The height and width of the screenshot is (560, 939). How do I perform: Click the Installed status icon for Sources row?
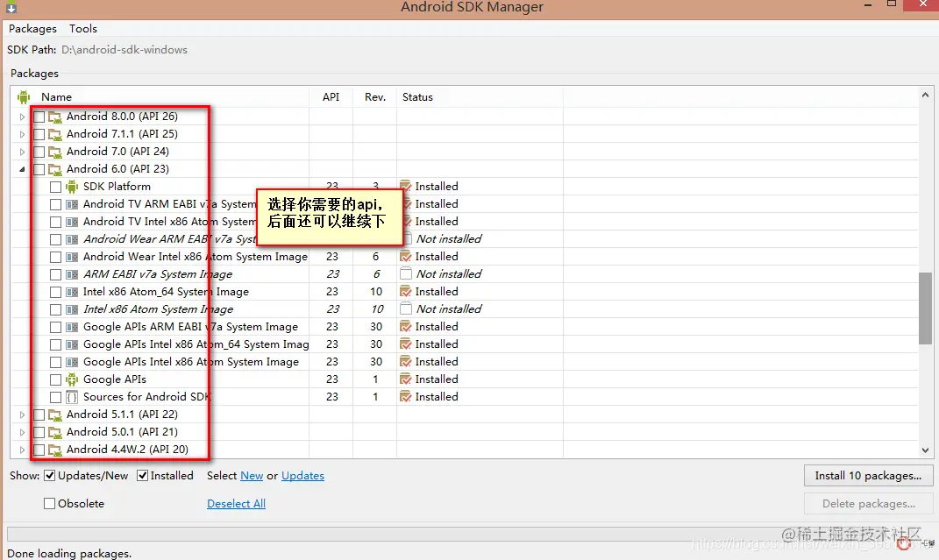point(405,397)
